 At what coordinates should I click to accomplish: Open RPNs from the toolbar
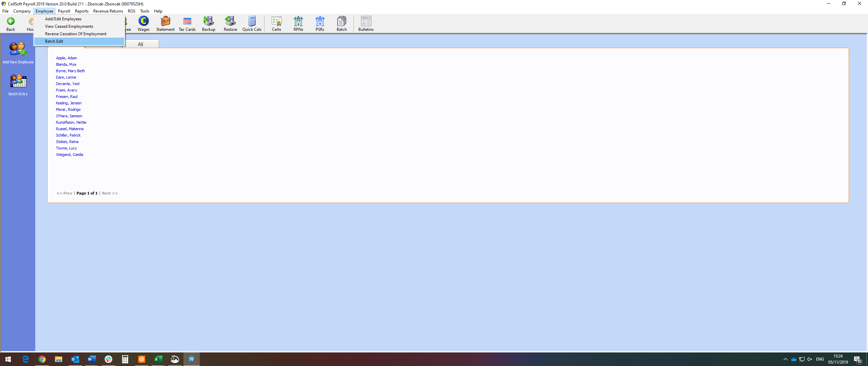click(x=298, y=22)
